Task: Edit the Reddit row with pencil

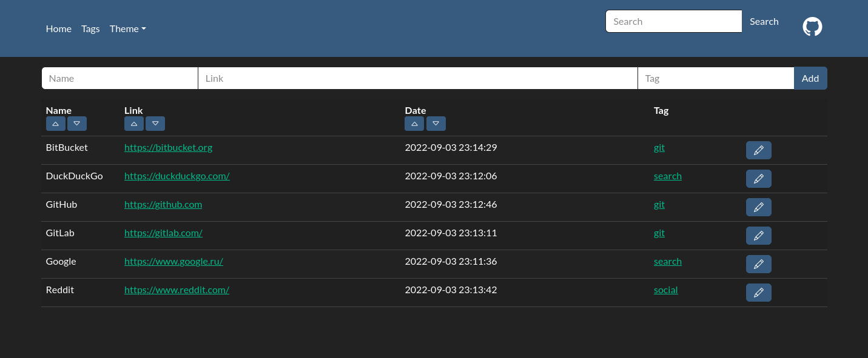Action: click(x=758, y=293)
